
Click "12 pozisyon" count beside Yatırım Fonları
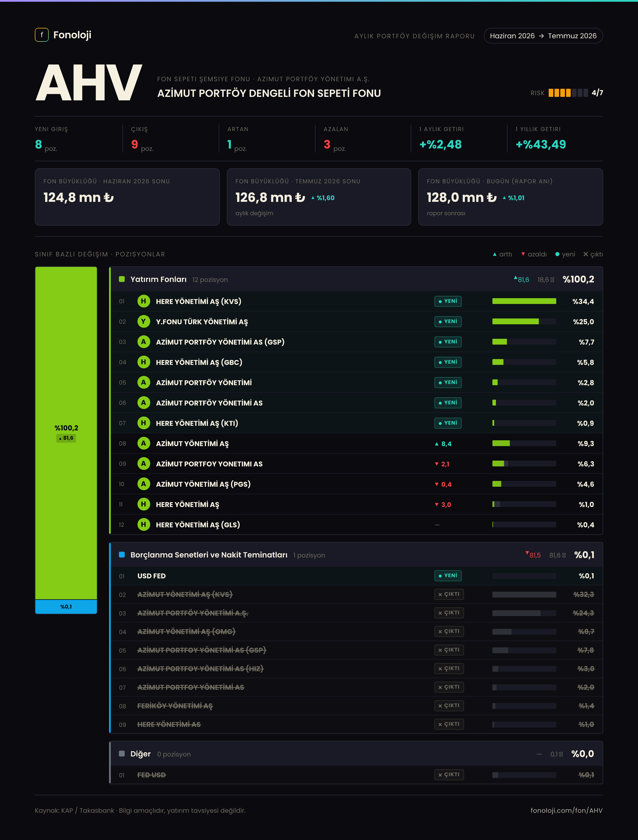coord(210,279)
